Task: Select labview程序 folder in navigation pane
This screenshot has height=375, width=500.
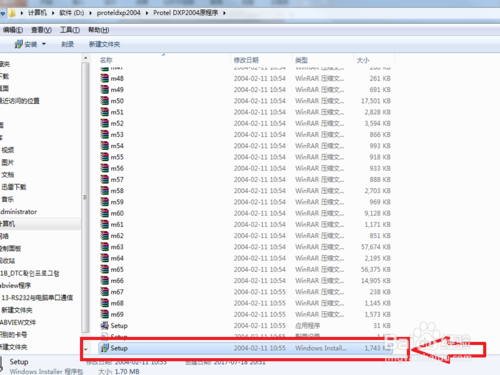Action: 16,285
